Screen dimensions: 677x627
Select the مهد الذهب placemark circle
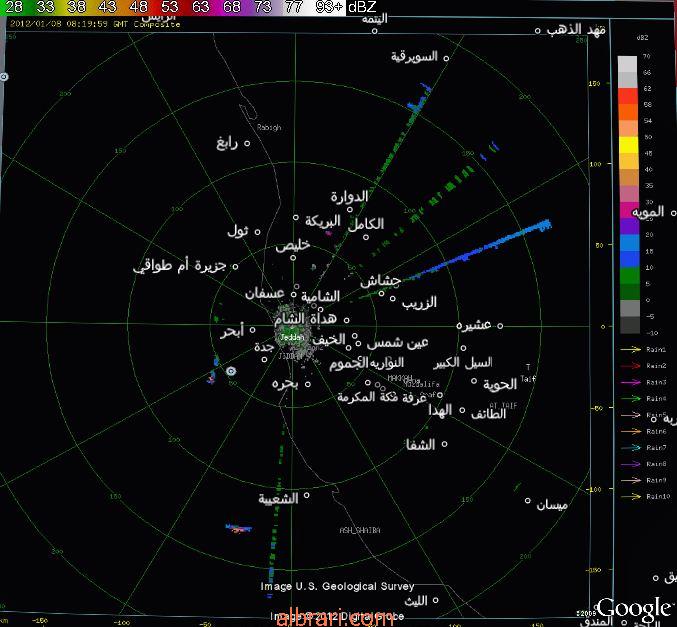point(538,31)
